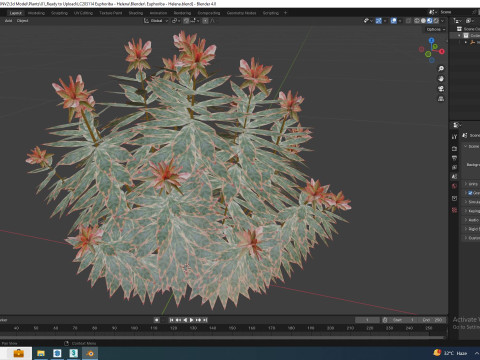
Task: Open the Collection properties tab
Action: [x=454, y=198]
